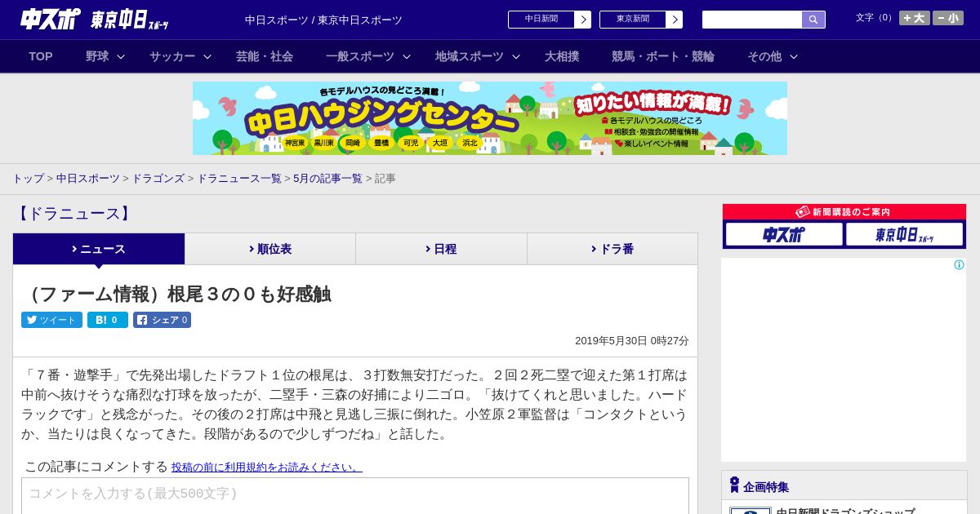Expand 一般スポーツ dropdown chevron
980x514 pixels.
(407, 56)
